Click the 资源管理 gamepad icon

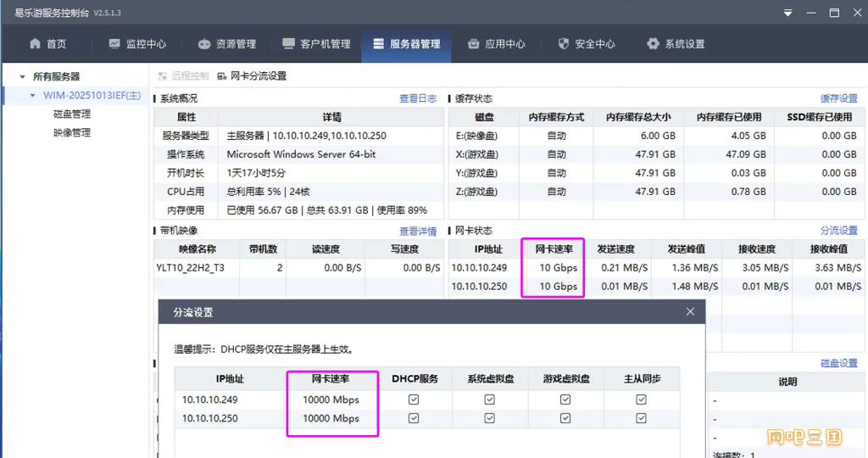point(204,44)
